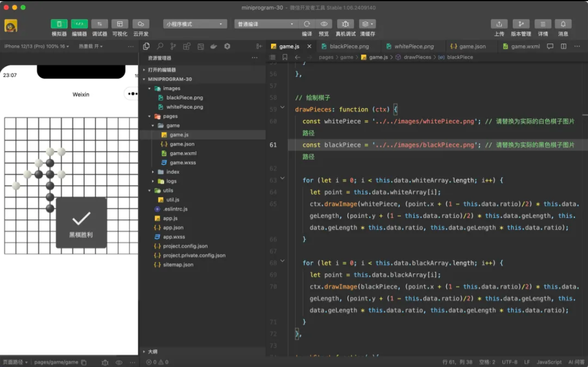Click the 真机调试 bug icon
The width and height of the screenshot is (588, 367).
click(345, 24)
